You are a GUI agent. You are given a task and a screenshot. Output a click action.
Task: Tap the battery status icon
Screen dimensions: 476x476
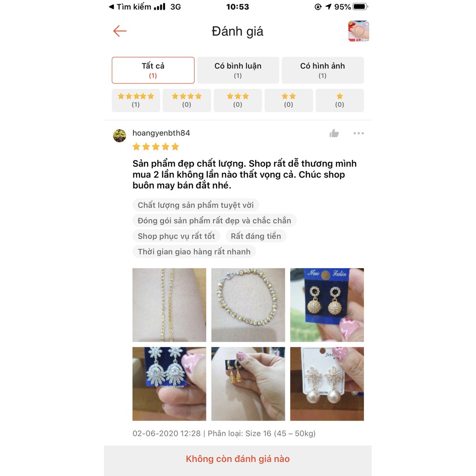[x=360, y=7]
